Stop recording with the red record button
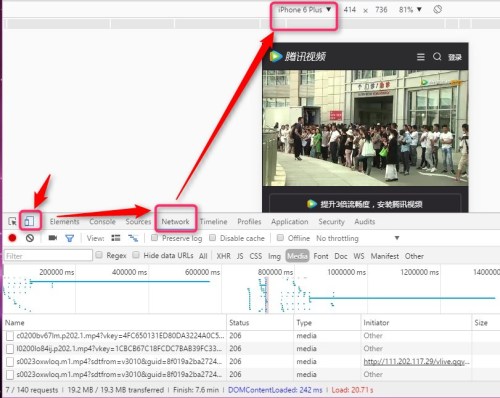 coord(12,238)
